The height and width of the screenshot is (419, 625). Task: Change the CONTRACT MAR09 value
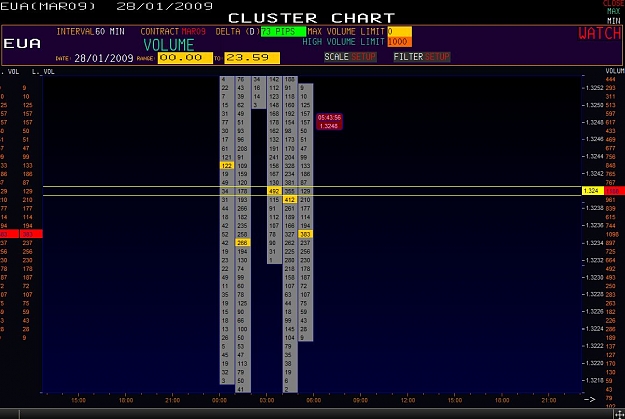[173, 31]
